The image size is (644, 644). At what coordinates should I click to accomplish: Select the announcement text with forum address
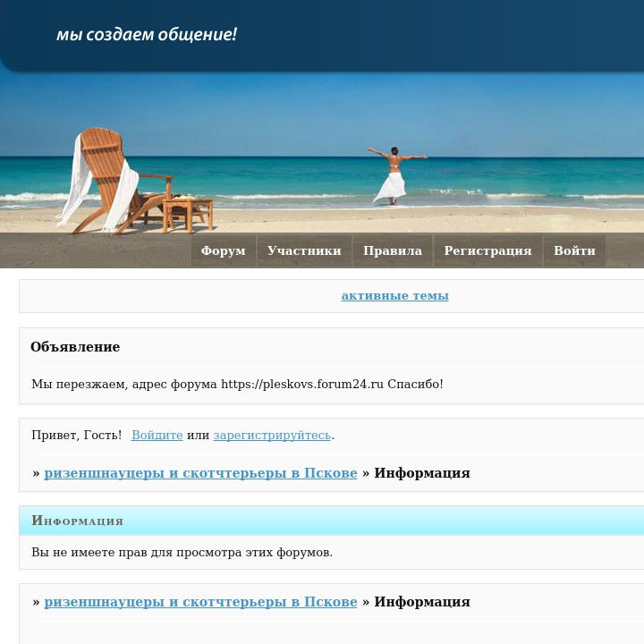[237, 385]
